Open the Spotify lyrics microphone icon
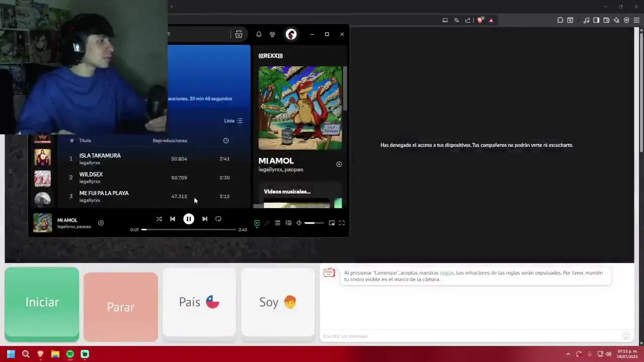This screenshot has width=644, height=362. point(267,223)
